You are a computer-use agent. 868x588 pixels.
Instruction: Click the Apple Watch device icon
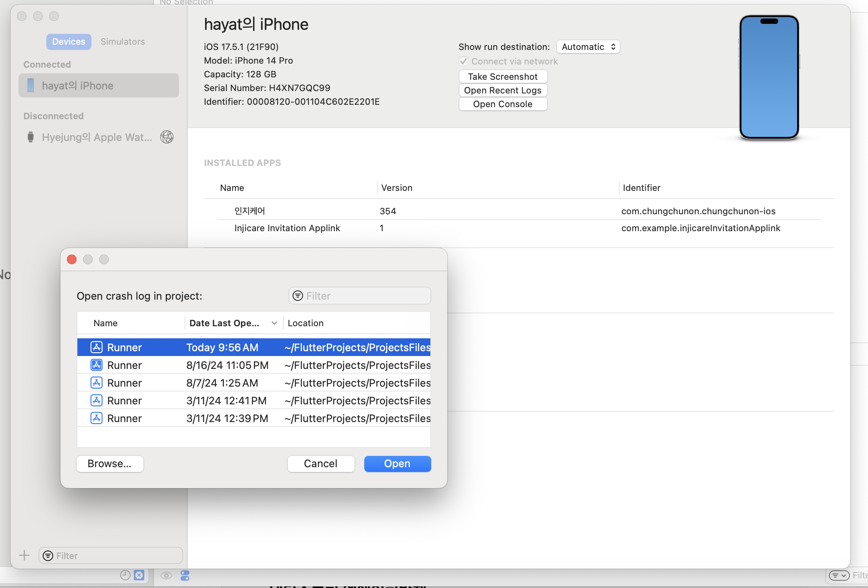point(31,137)
